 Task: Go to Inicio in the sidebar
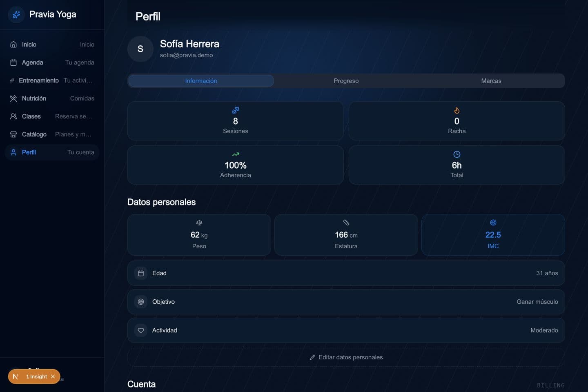click(52, 45)
